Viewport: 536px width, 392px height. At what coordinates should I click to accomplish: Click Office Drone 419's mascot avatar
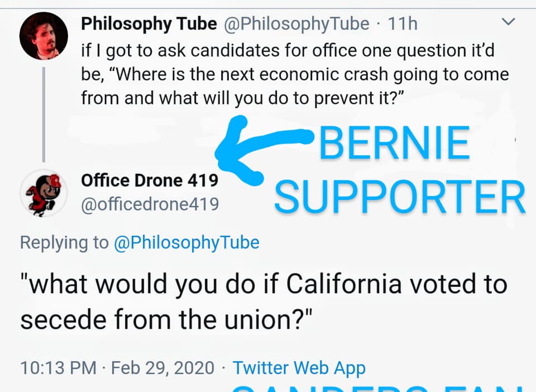[44, 193]
